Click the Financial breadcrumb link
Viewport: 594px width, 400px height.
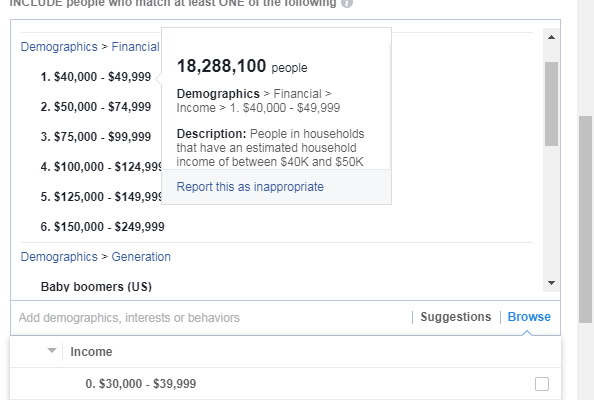coord(135,47)
